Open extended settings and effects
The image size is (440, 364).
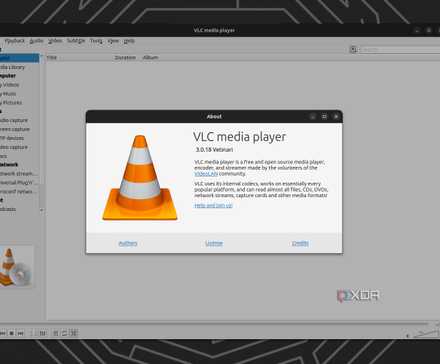[43, 333]
